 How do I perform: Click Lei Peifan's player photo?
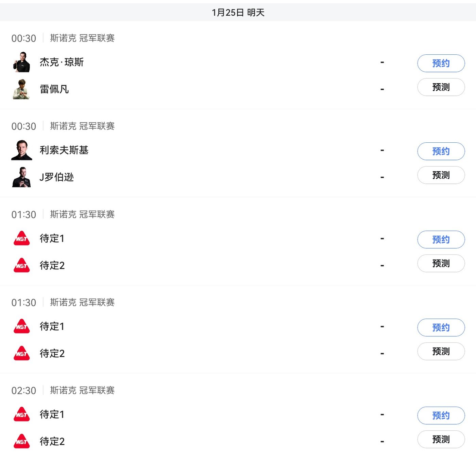[x=21, y=89]
